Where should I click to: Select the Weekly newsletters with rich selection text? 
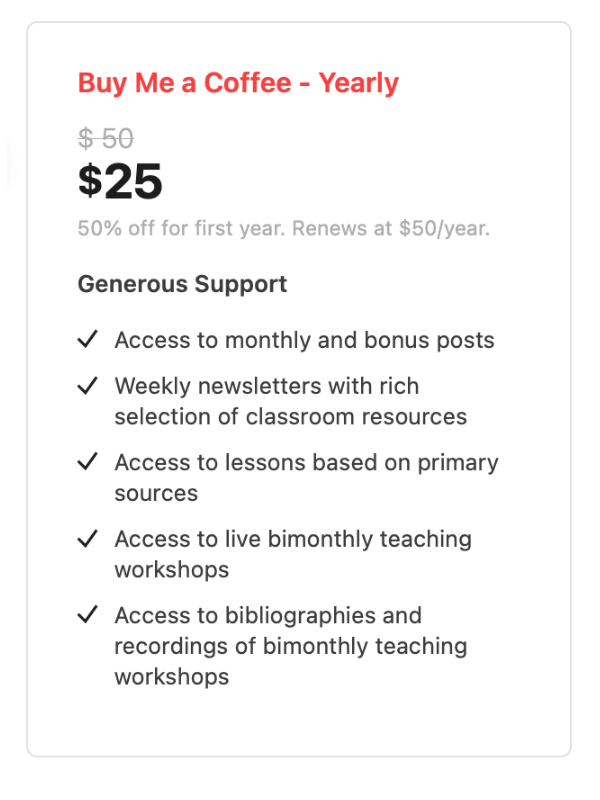pyautogui.click(x=267, y=386)
